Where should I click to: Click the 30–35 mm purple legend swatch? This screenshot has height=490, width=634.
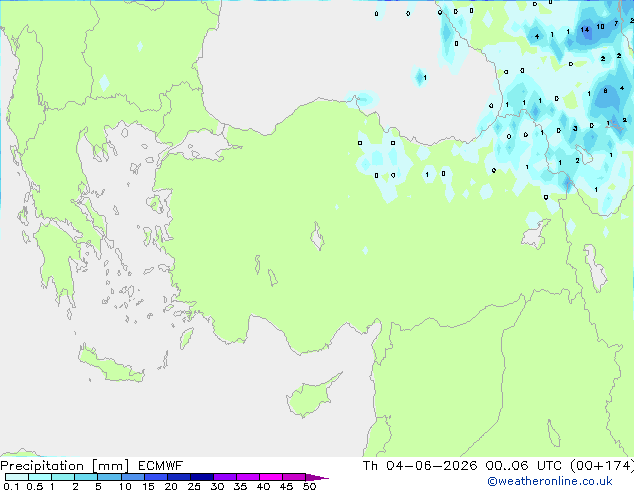pos(225,477)
